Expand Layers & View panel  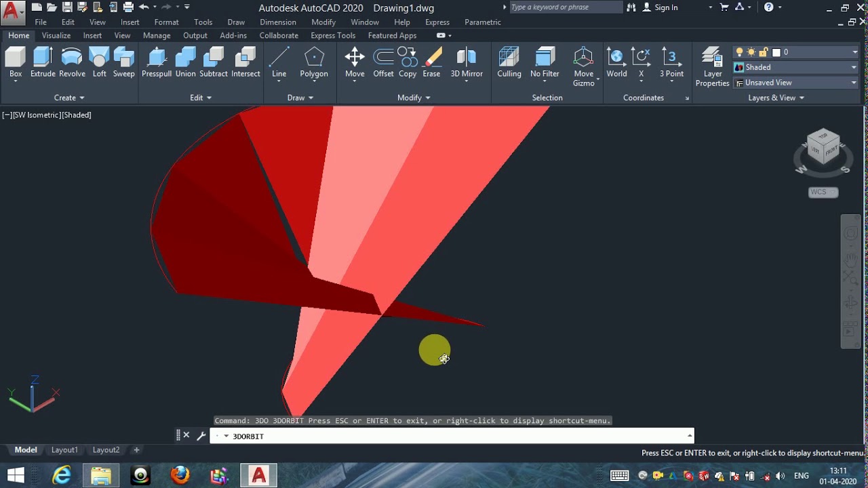(x=776, y=98)
